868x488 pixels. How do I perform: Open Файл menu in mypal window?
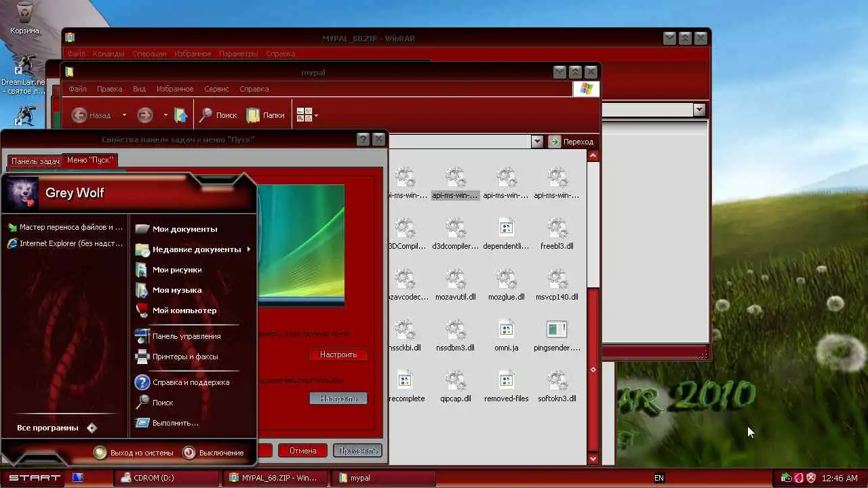pos(77,89)
